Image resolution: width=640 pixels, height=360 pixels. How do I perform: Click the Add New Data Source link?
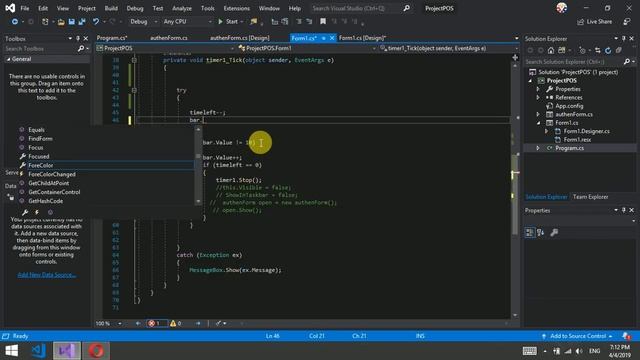click(47, 275)
